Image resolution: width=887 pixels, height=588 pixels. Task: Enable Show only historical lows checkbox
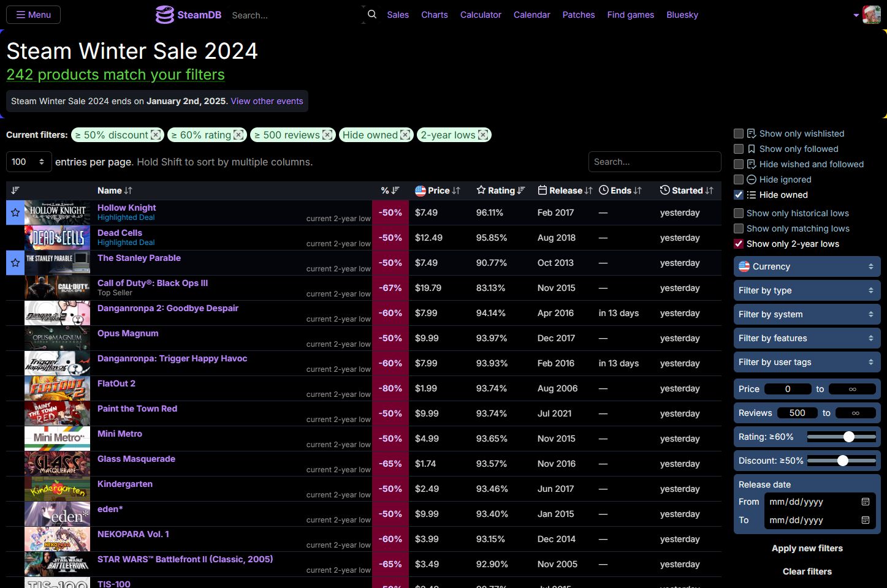tap(739, 213)
